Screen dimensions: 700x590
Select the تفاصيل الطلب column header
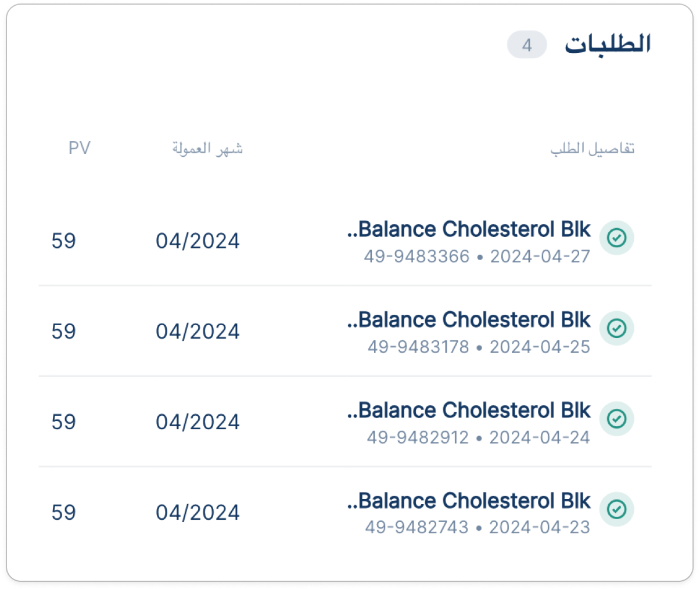pyautogui.click(x=593, y=149)
